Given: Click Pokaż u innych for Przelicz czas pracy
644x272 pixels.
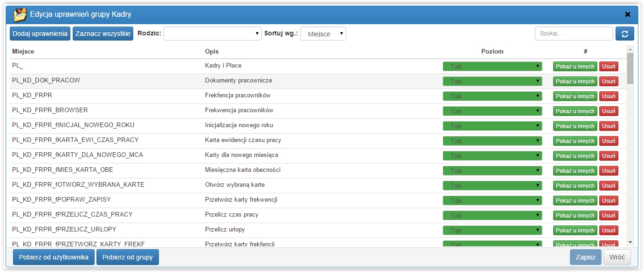Looking at the screenshot, I should point(575,216).
